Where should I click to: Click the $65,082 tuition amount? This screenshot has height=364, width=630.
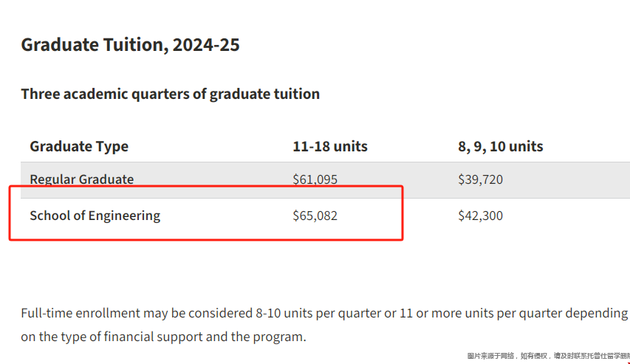tap(315, 216)
